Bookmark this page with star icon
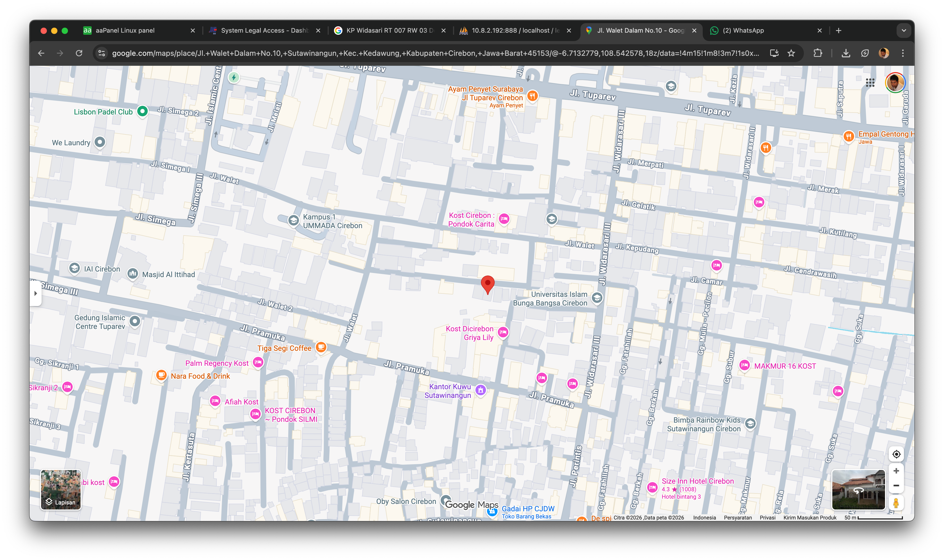Screen dimensions: 944x560 tap(791, 53)
